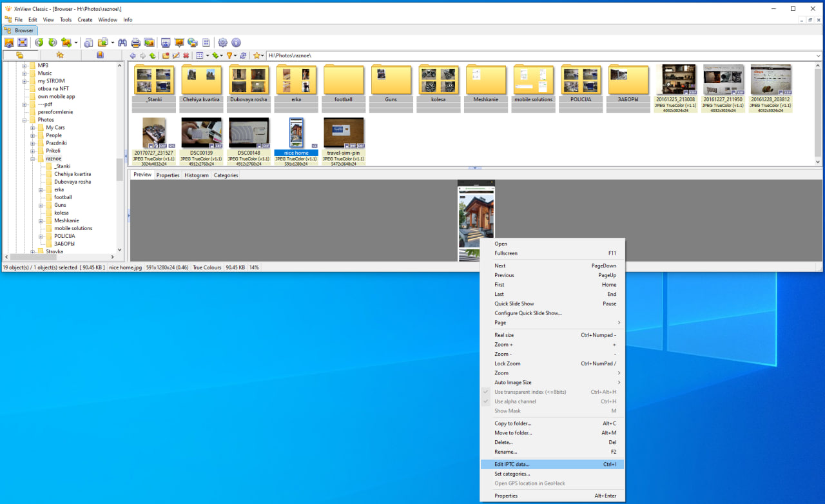The height and width of the screenshot is (504, 825).
Task: Open the favorites star dropdown arrow
Action: [263, 55]
